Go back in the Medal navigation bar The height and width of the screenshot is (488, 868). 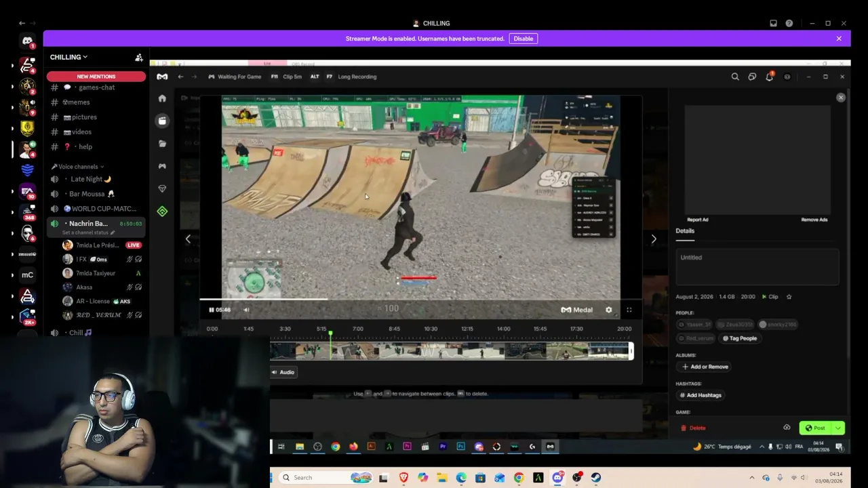(x=180, y=77)
